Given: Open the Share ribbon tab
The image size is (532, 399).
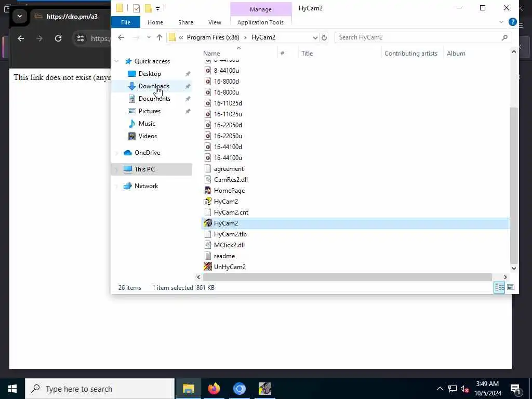Looking at the screenshot, I should pos(185,22).
